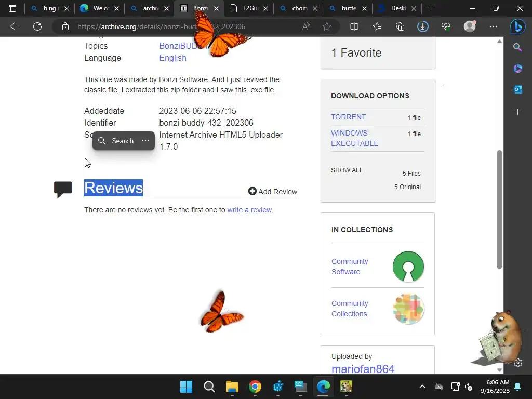Open the Community Collections link
This screenshot has width=532, height=399.
pyautogui.click(x=350, y=309)
